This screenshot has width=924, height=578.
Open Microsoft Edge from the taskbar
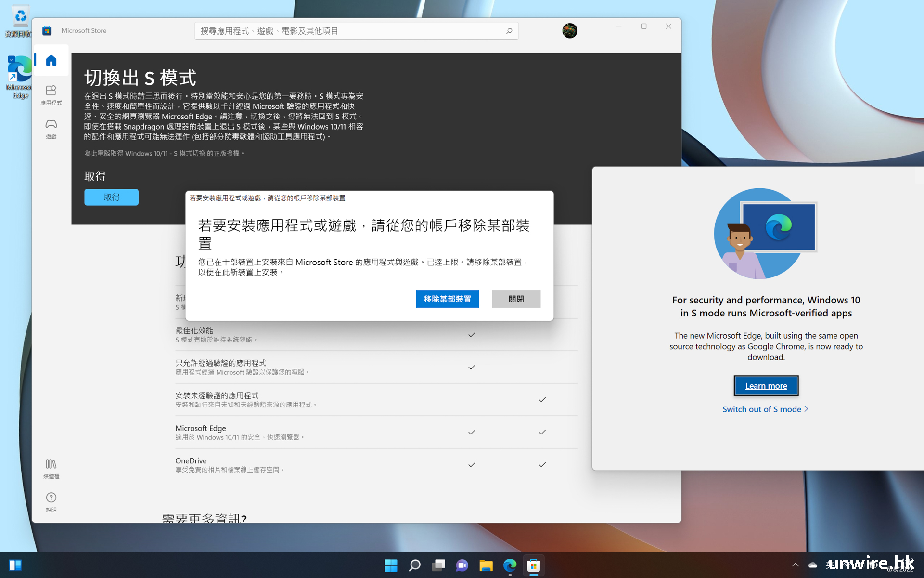(510, 565)
